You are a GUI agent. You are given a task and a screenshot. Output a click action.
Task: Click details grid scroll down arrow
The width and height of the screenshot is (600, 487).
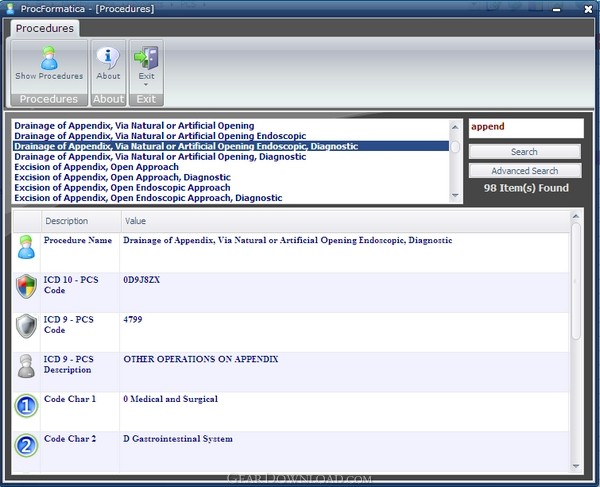[576, 466]
